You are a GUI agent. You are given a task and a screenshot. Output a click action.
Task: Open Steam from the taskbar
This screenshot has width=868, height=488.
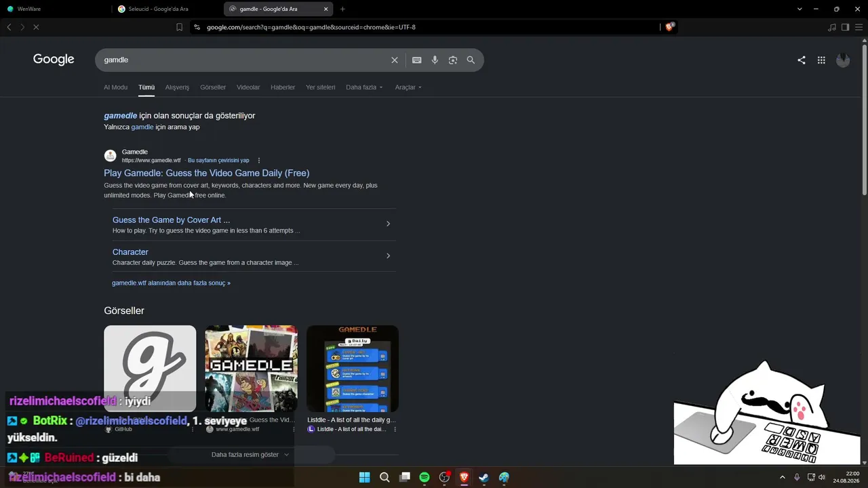[484, 477]
